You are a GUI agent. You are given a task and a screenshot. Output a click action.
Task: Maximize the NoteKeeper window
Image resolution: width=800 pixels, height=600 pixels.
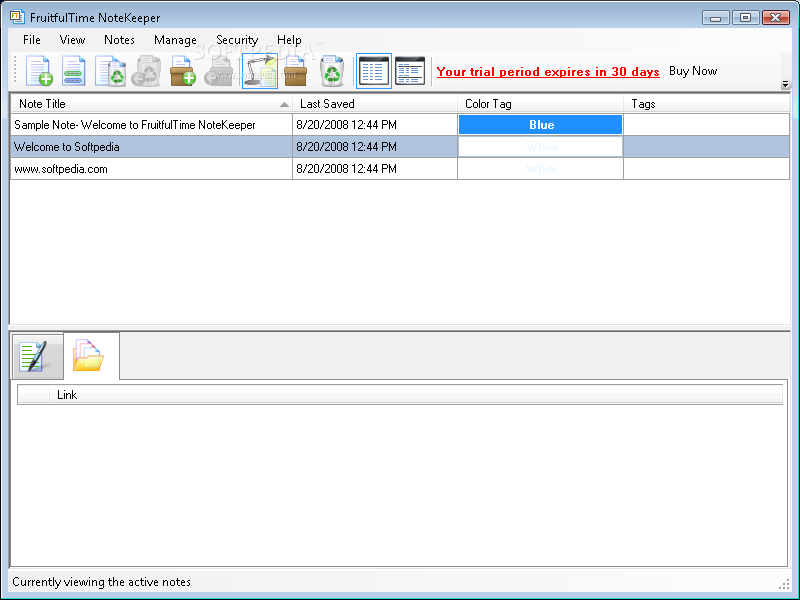(745, 17)
